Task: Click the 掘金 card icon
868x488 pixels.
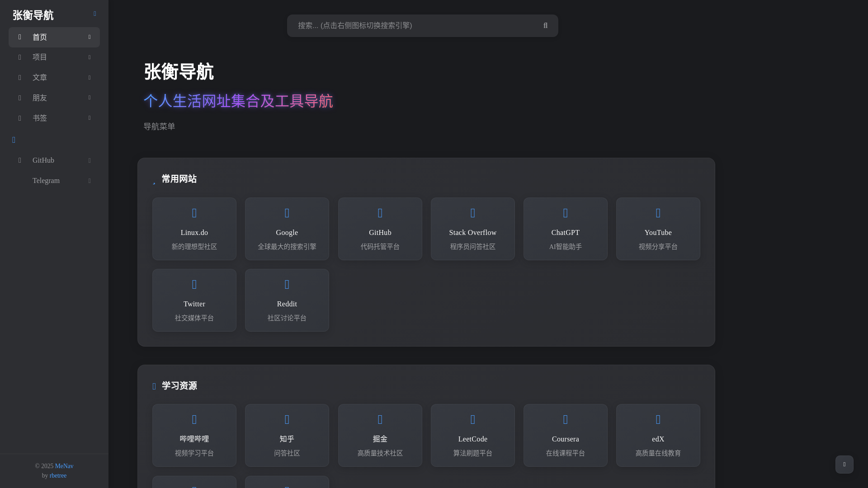Action: (380, 419)
